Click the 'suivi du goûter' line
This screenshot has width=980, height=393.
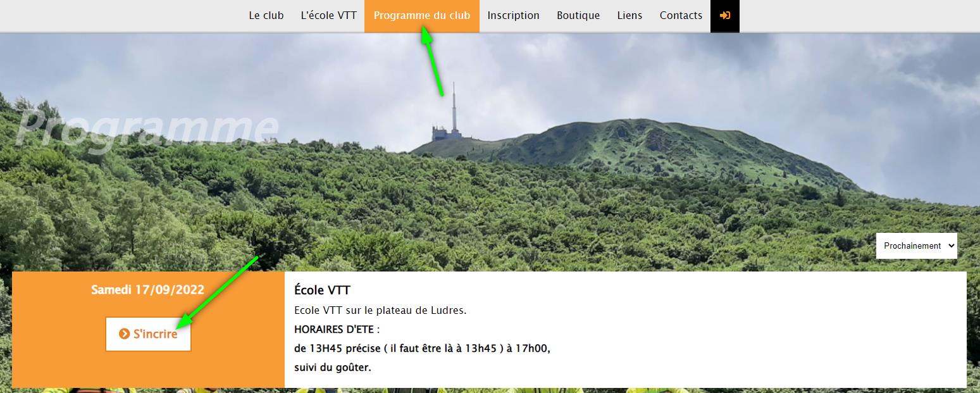333,367
